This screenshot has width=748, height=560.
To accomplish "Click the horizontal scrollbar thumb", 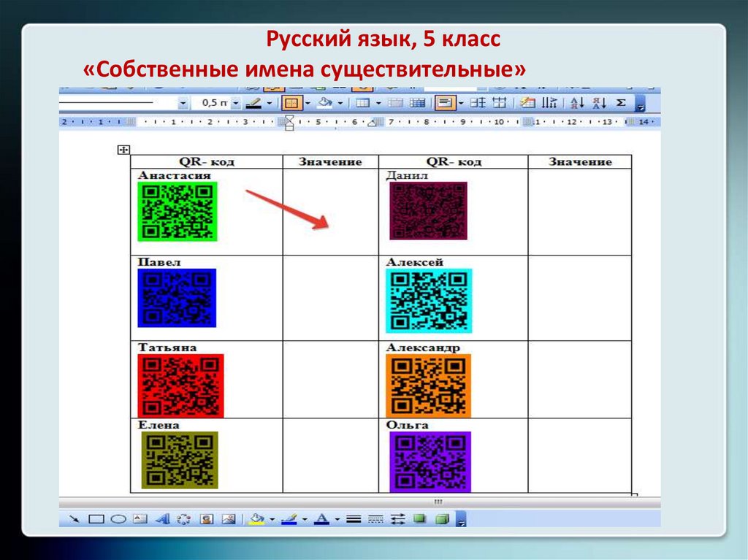I will (438, 502).
